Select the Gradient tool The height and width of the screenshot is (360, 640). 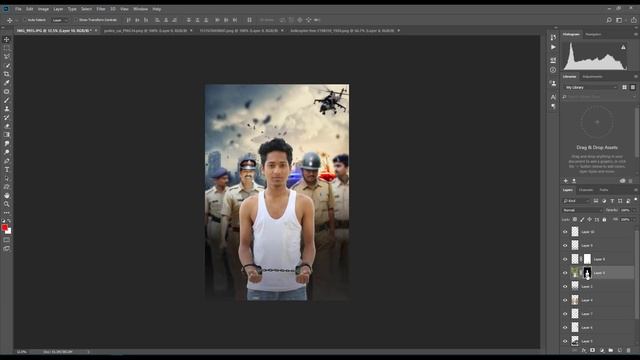(7, 135)
